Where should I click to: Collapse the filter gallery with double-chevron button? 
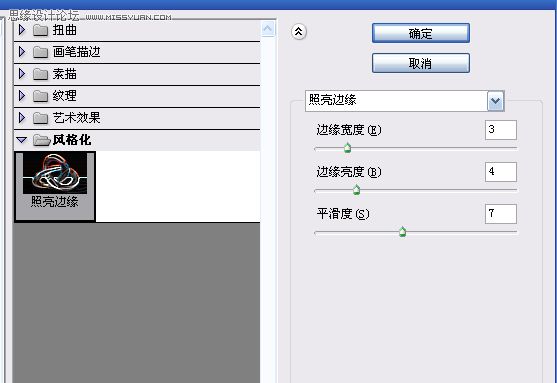coord(299,32)
